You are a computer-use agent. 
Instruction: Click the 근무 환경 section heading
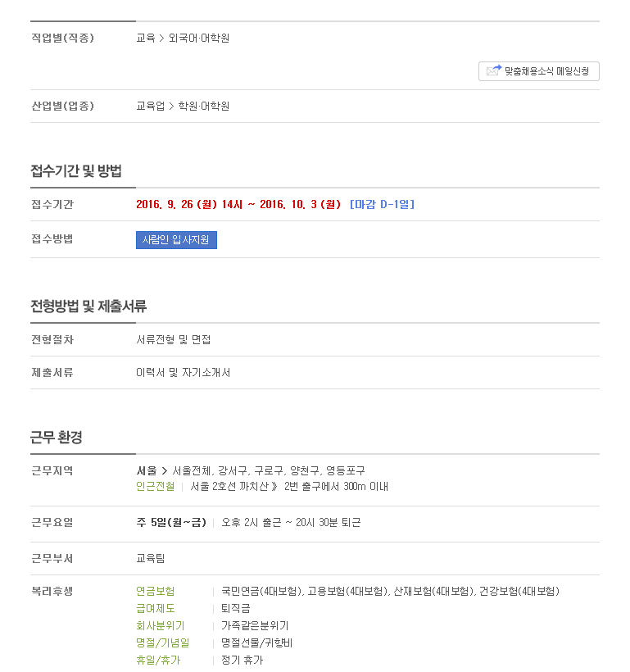[57, 437]
